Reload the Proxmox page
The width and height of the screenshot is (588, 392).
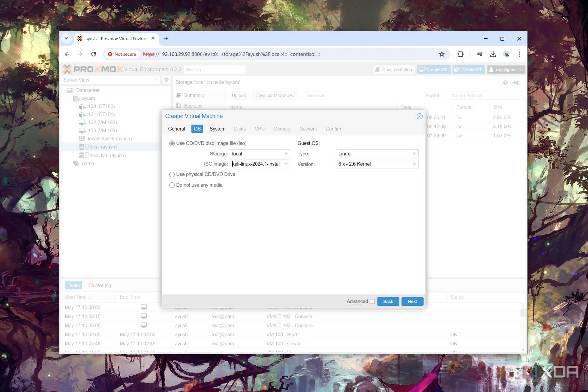tap(94, 54)
